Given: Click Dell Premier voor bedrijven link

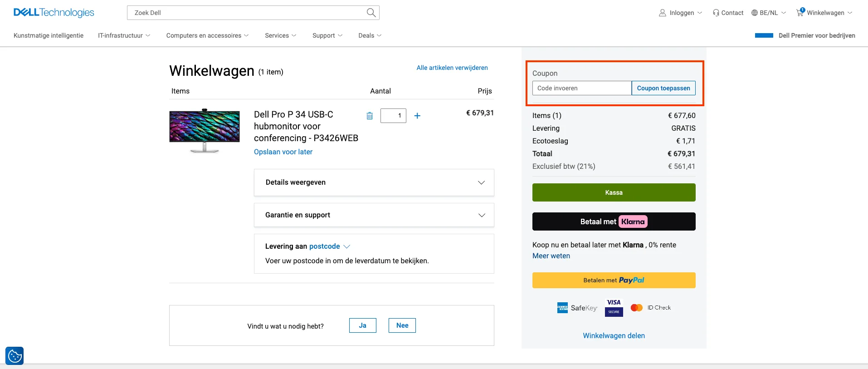Looking at the screenshot, I should [817, 35].
